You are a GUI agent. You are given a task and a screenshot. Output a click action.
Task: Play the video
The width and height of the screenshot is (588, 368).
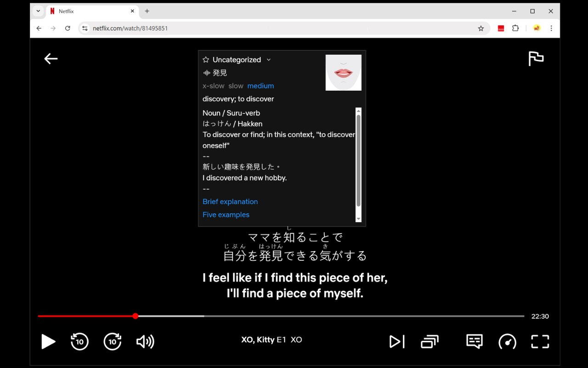[x=48, y=341]
